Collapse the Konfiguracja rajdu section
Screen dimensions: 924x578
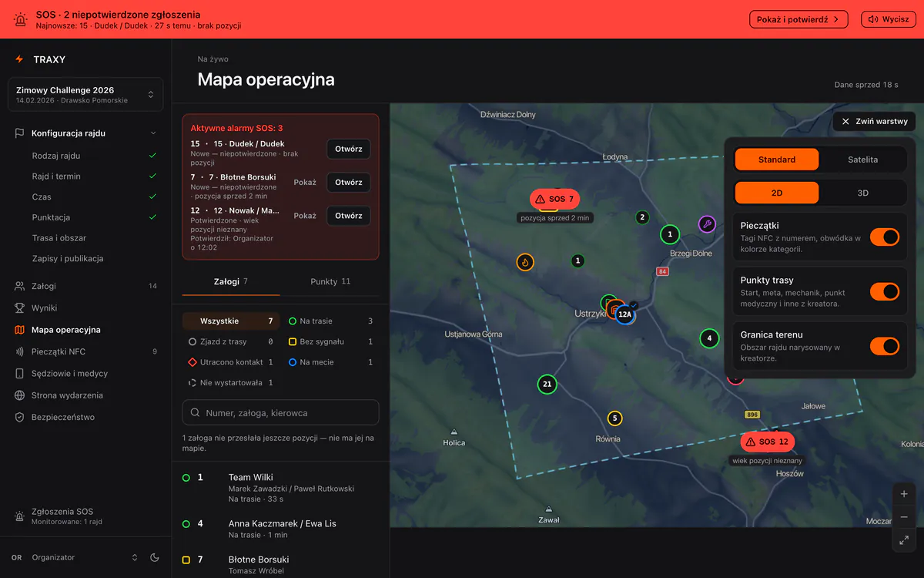pos(85,133)
